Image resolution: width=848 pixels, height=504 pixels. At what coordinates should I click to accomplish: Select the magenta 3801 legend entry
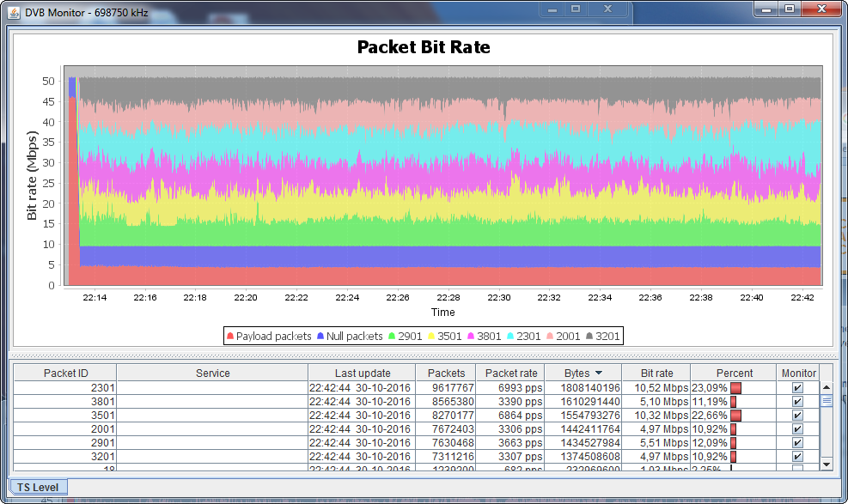coord(484,336)
